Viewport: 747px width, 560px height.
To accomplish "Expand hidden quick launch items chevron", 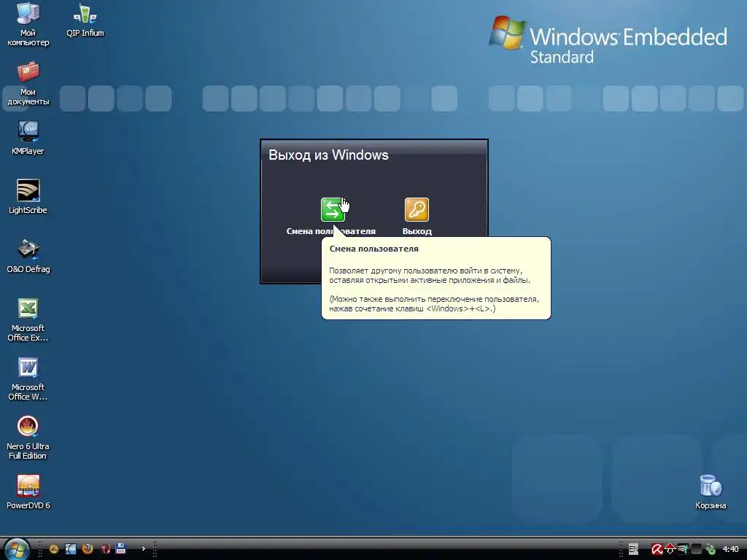I will click(143, 548).
